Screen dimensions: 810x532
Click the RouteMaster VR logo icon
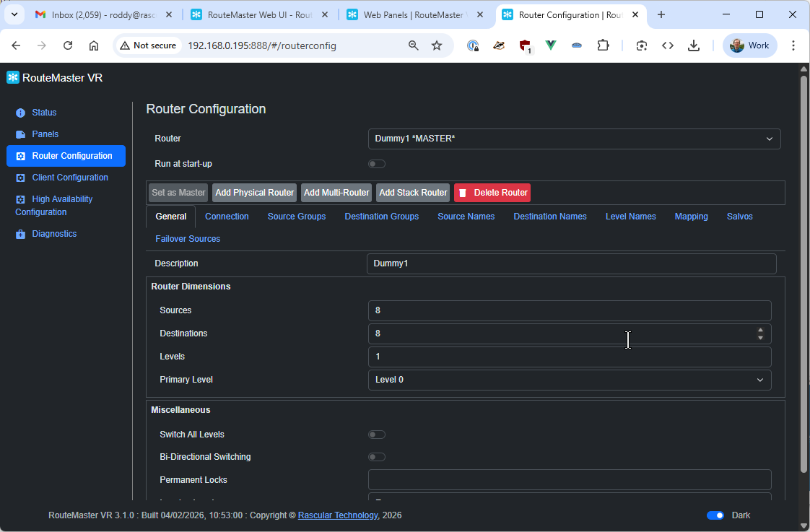[x=13, y=77]
